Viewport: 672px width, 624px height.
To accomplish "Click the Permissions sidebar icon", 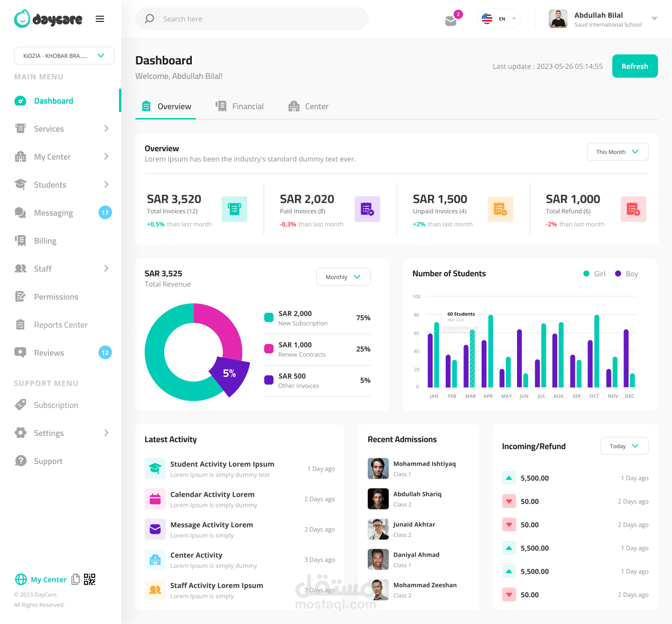I will click(21, 297).
